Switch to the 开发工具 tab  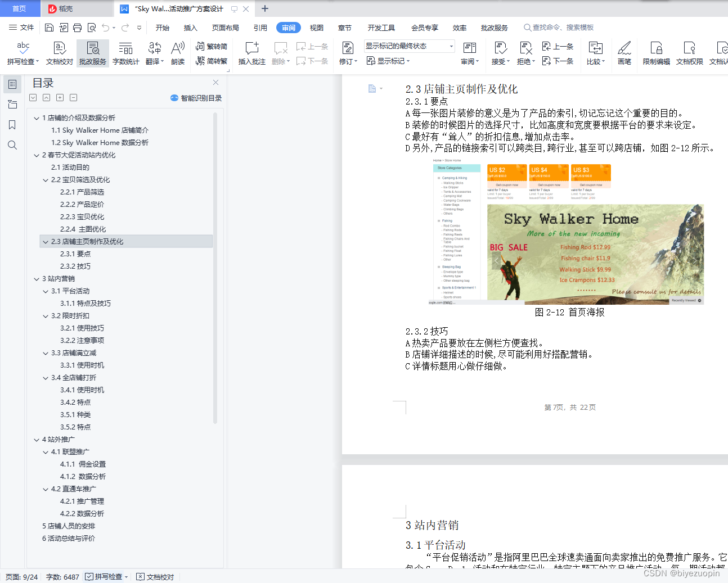click(381, 28)
